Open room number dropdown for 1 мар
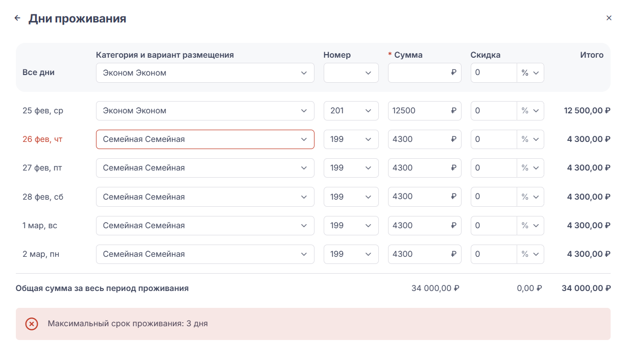The image size is (629, 364). [x=351, y=226]
